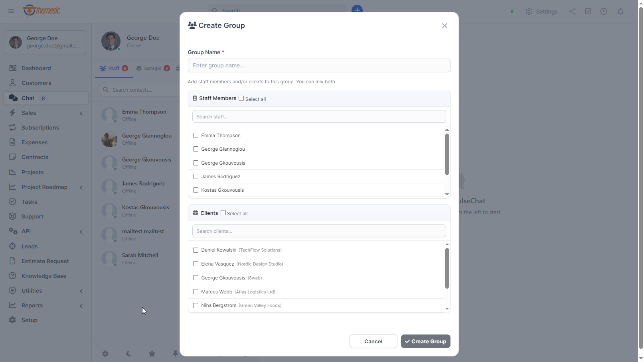Check the box next to Emma Thompson

[x=196, y=135]
